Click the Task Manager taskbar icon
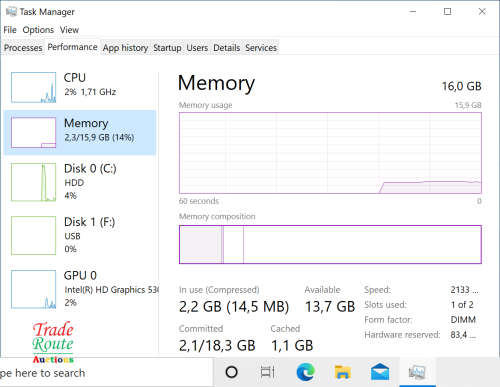Viewport: 500px width, 387px height. click(x=417, y=372)
